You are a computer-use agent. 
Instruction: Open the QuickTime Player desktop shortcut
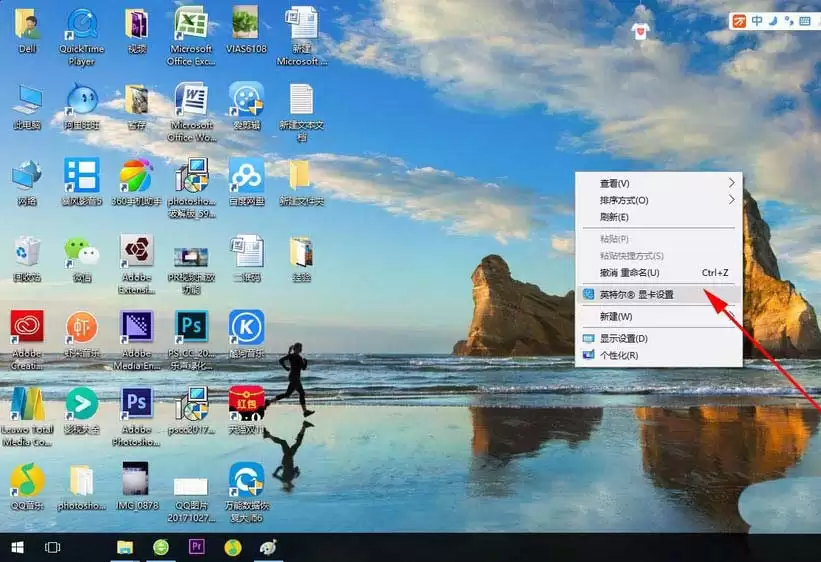(82, 36)
